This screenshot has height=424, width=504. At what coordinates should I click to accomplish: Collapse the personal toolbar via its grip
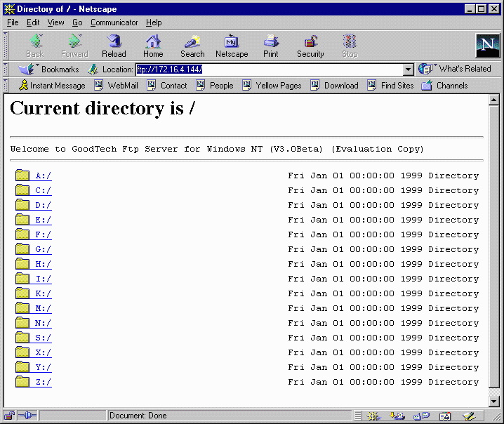[6, 86]
